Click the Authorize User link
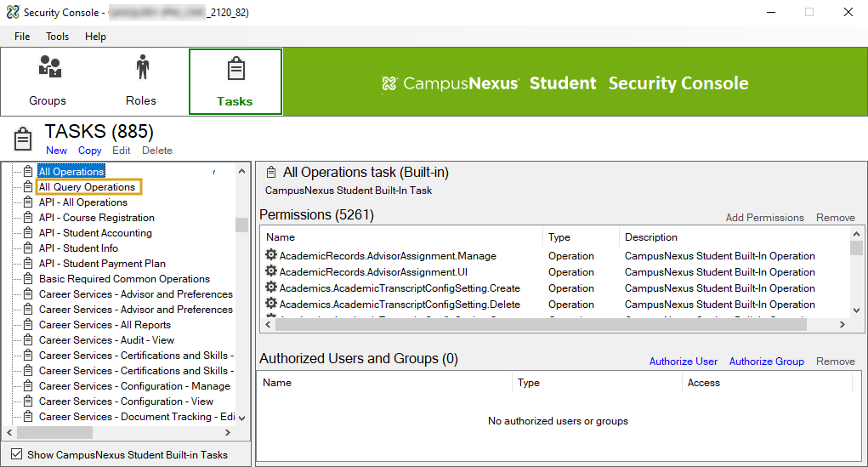Screen dimensions: 868x467 coord(683,362)
